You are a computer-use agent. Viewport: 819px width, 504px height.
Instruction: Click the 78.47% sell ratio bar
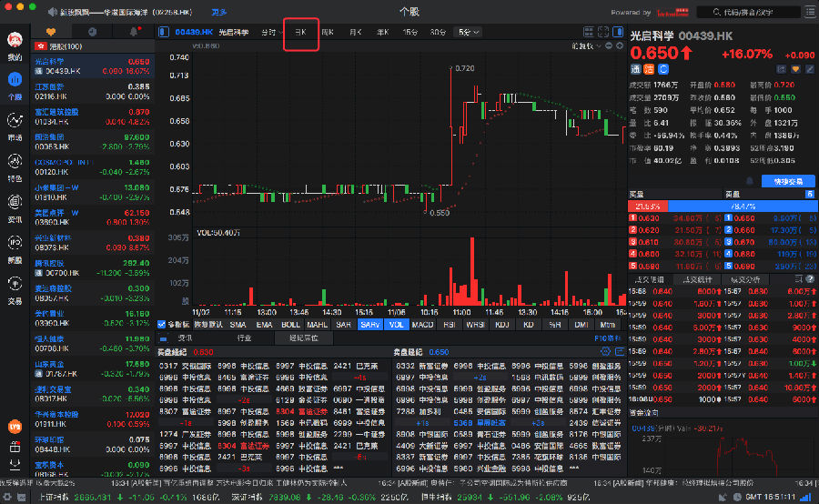[743, 207]
